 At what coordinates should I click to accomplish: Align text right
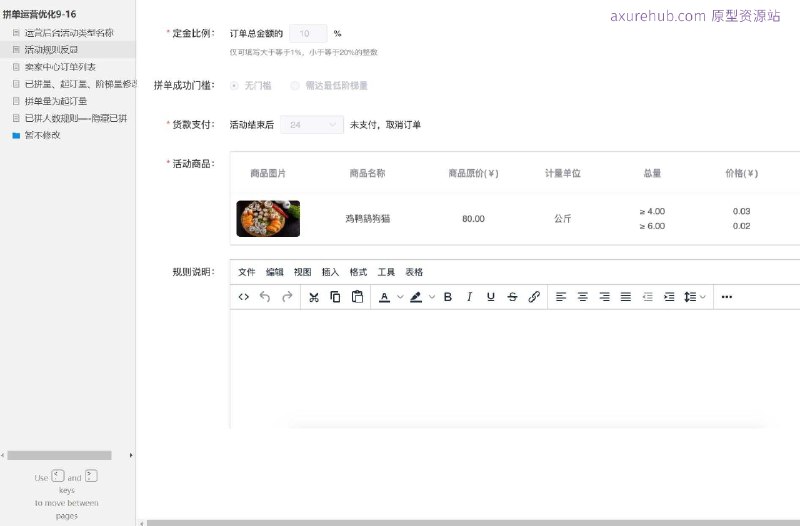tap(605, 297)
